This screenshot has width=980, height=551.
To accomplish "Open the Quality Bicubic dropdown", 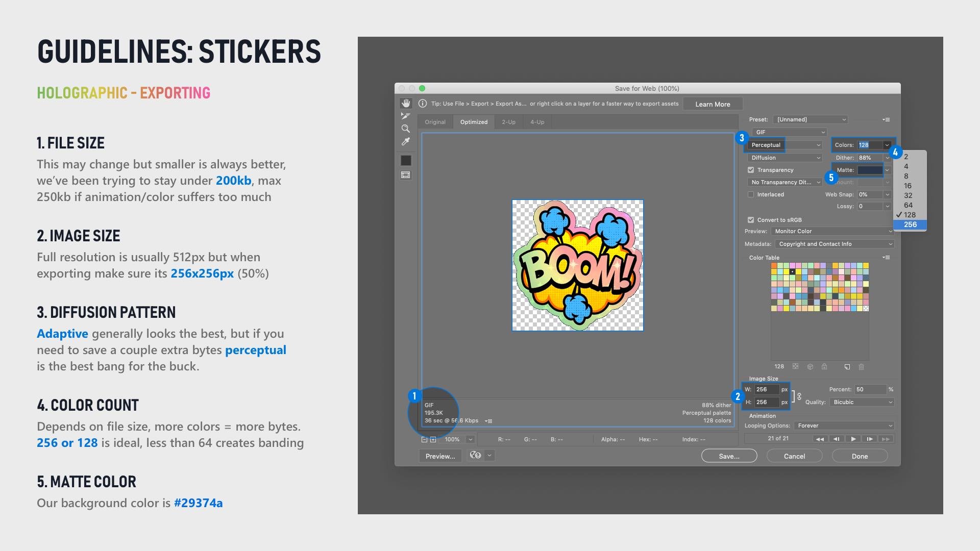I will 862,402.
